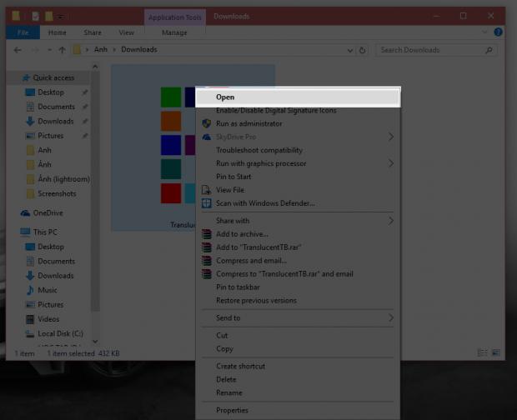517x420 pixels.
Task: Refresh the Downloads folder
Action: click(x=362, y=50)
